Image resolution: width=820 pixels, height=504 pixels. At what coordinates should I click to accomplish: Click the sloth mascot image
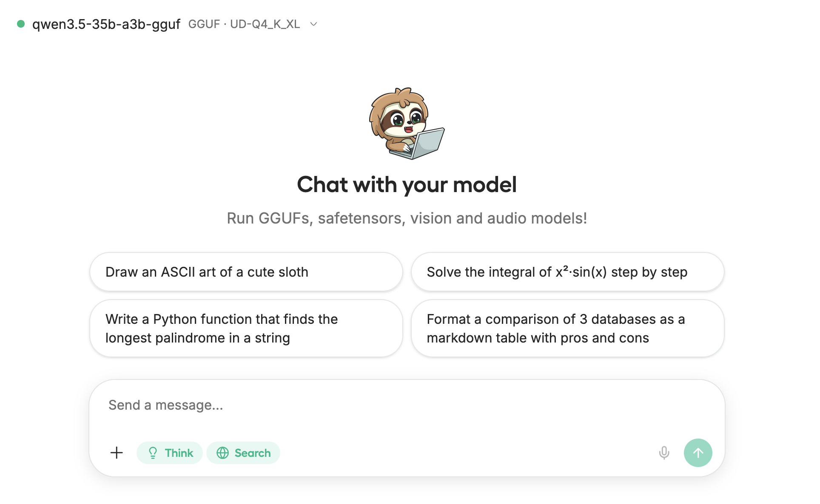[x=407, y=123]
